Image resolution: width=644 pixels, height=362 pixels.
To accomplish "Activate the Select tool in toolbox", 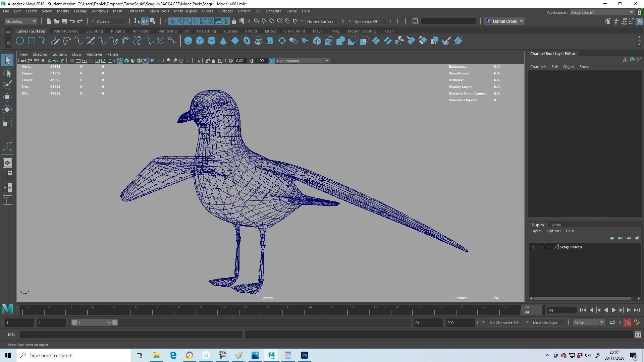I will pos(7,60).
